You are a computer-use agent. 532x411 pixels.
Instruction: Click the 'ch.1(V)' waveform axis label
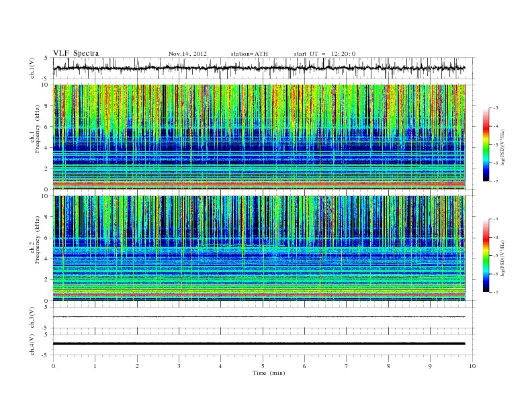coord(32,68)
